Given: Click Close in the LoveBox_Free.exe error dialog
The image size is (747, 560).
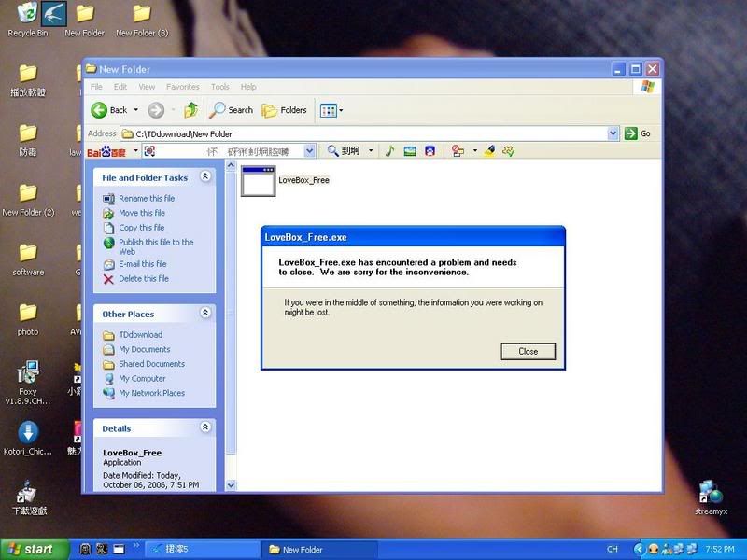Looking at the screenshot, I should pos(528,352).
